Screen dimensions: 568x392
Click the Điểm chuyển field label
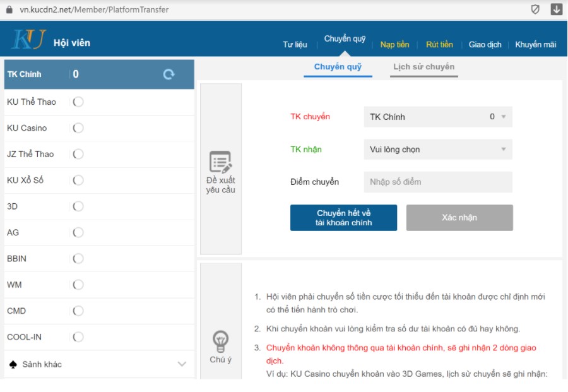pyautogui.click(x=314, y=182)
